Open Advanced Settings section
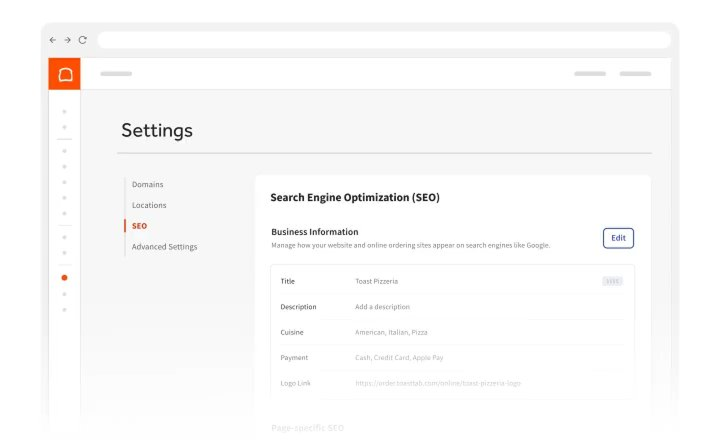 coord(164,247)
